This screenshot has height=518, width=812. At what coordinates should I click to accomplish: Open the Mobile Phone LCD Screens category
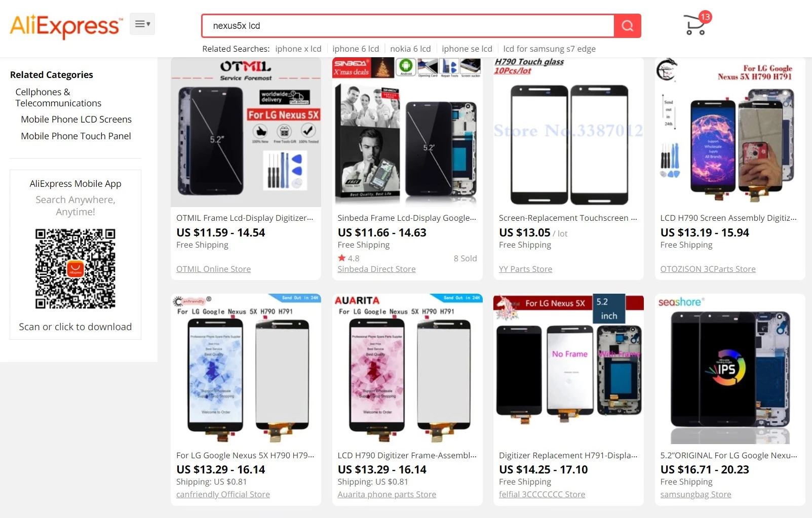pos(76,119)
